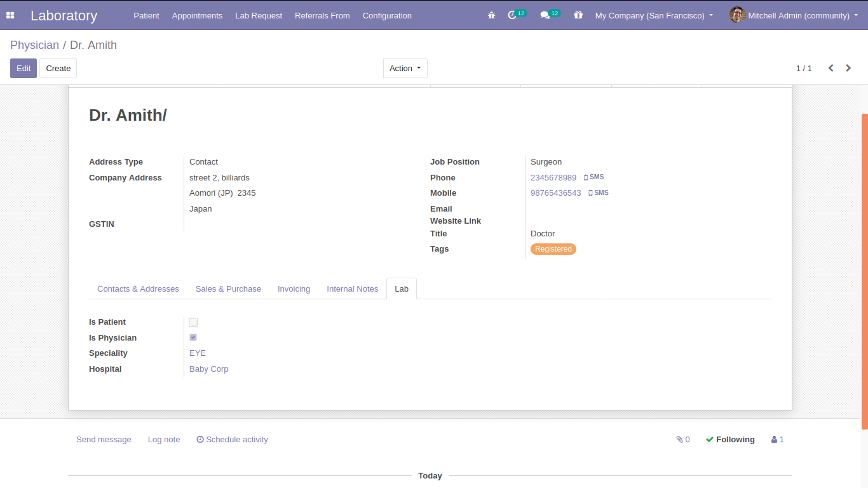Image resolution: width=868 pixels, height=488 pixels.
Task: Click the Edit button
Action: 24,68
